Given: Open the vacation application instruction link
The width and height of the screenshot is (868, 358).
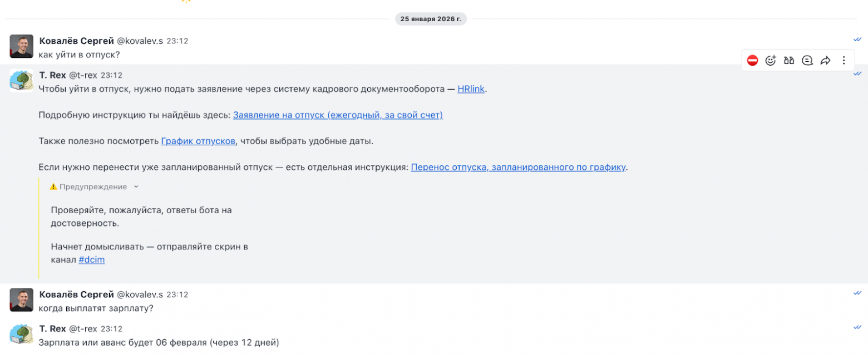Looking at the screenshot, I should pos(338,115).
